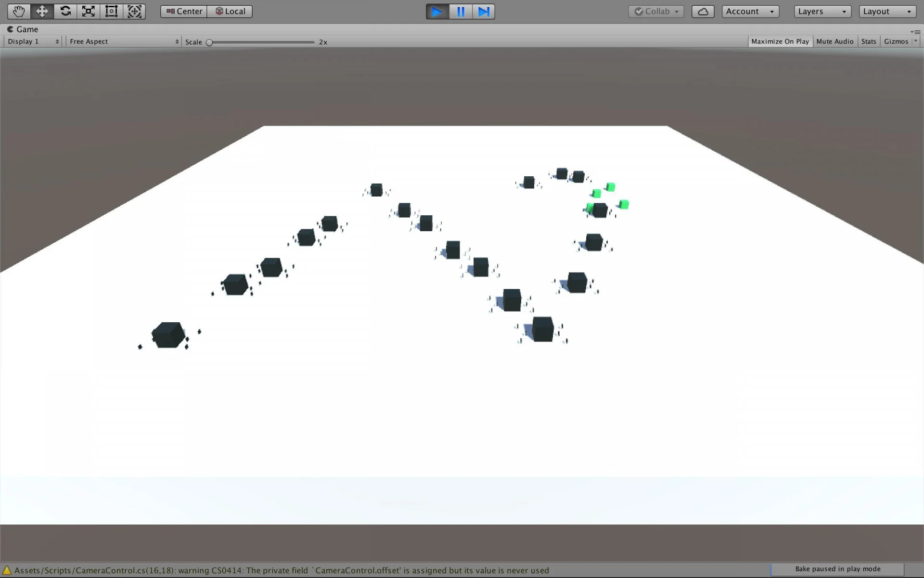Toggle Center pivot mode
The image size is (924, 578).
click(184, 11)
